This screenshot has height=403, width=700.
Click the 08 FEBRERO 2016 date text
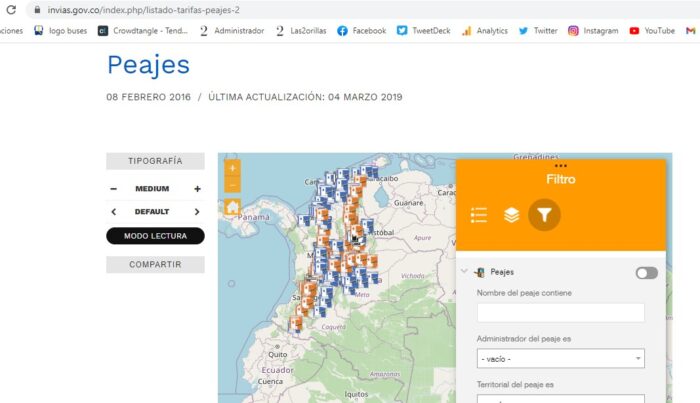click(148, 97)
